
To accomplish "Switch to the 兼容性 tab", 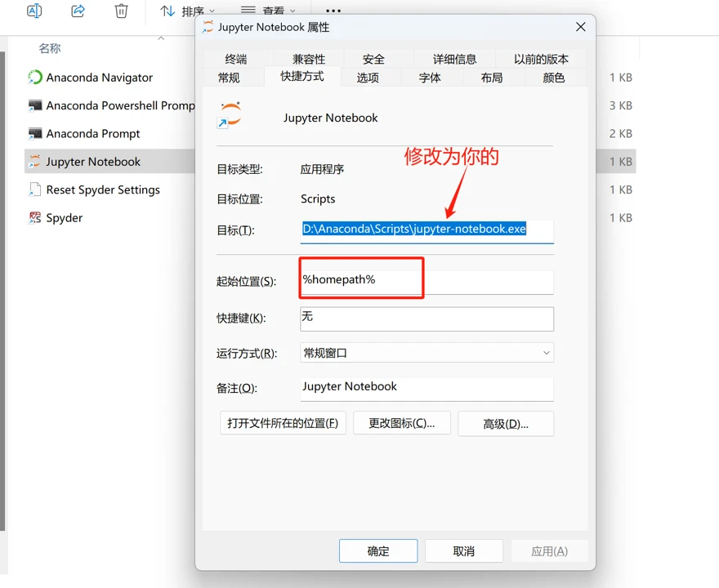I will [309, 59].
